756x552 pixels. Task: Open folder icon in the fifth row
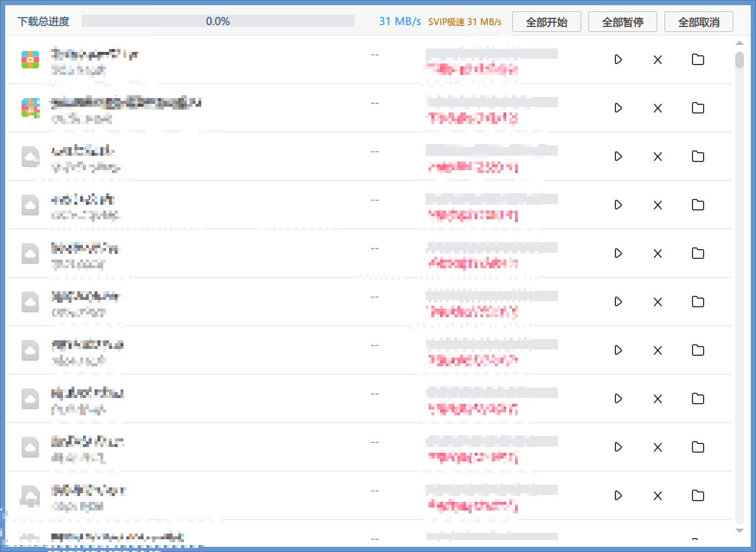point(698,253)
